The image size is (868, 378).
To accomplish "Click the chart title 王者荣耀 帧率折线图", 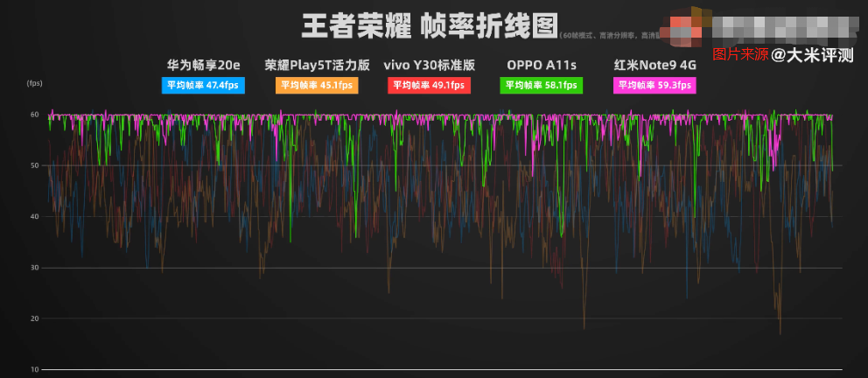I will (x=430, y=24).
